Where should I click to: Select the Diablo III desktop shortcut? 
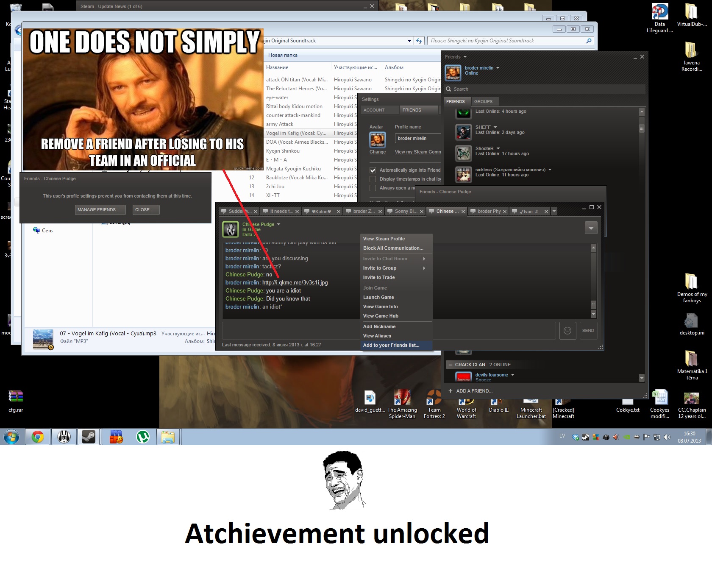[x=498, y=406]
